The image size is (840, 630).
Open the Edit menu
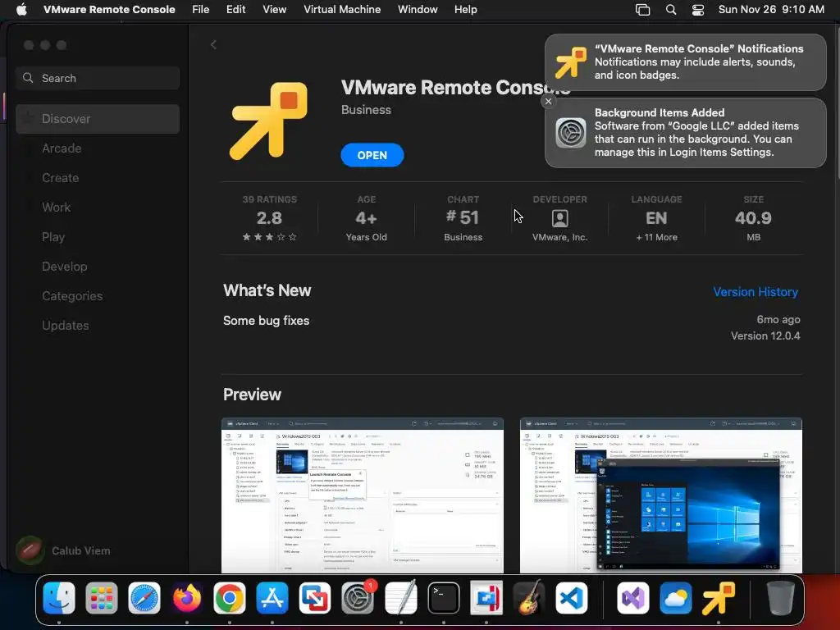point(235,9)
